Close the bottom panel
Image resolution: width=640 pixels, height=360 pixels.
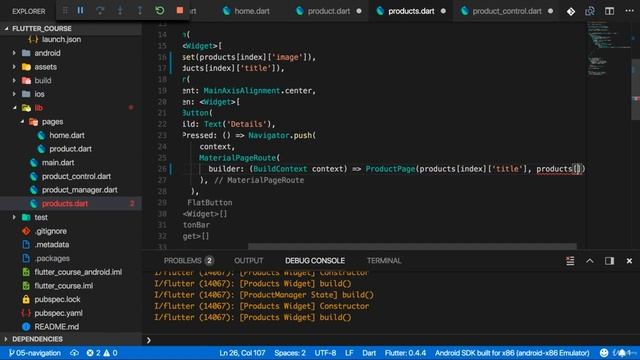[x=629, y=261]
